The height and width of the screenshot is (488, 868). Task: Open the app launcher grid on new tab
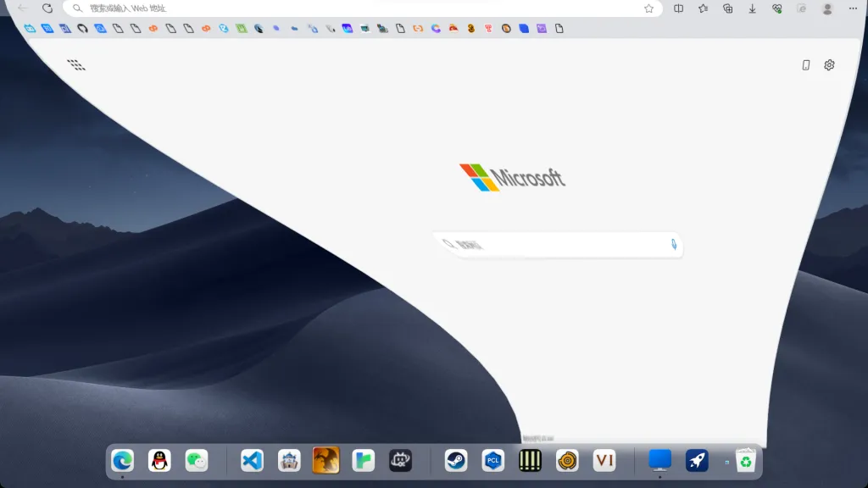[x=76, y=65]
